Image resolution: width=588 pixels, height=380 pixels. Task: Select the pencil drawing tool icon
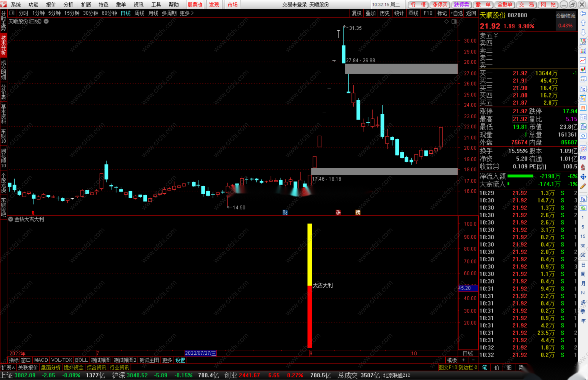click(583, 186)
